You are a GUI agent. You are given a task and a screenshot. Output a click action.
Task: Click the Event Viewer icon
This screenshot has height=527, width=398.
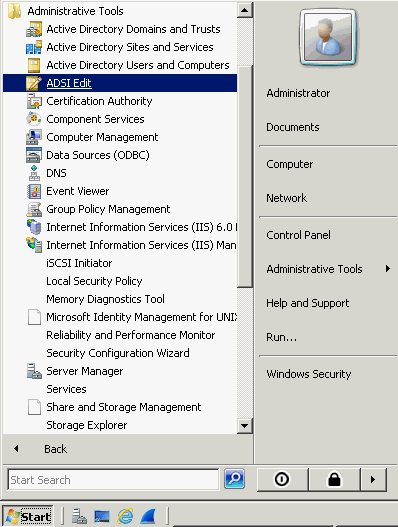[34, 191]
